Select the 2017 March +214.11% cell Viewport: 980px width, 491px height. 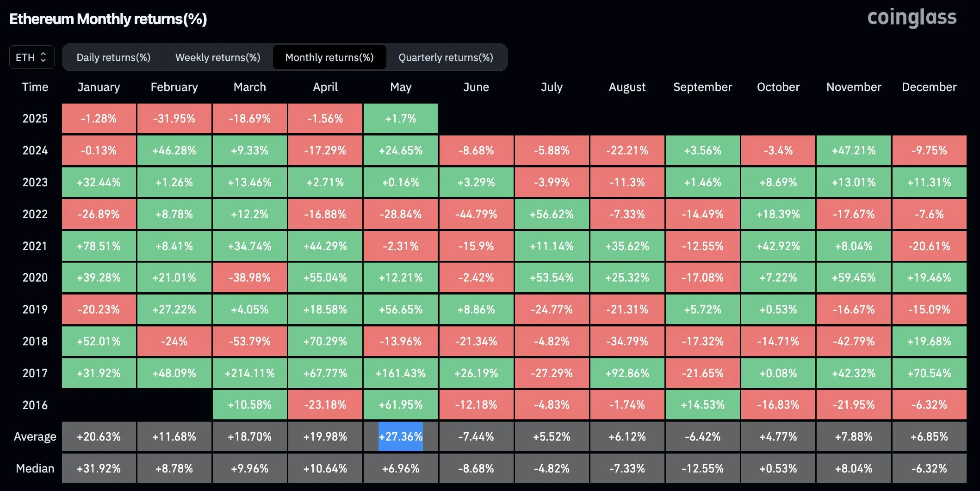[250, 373]
